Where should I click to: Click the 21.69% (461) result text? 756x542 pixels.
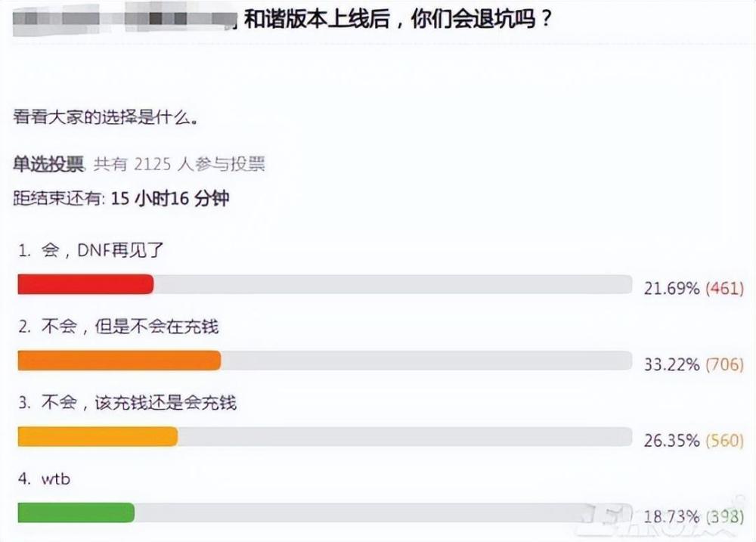point(694,288)
